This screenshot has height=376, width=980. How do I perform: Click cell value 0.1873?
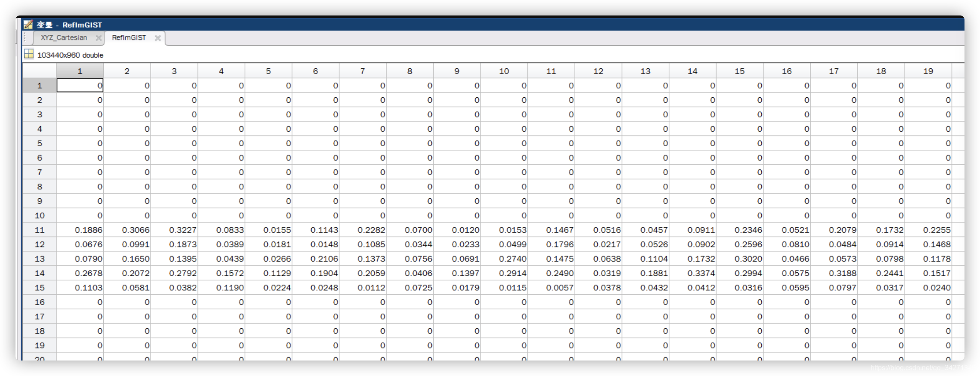pos(183,244)
